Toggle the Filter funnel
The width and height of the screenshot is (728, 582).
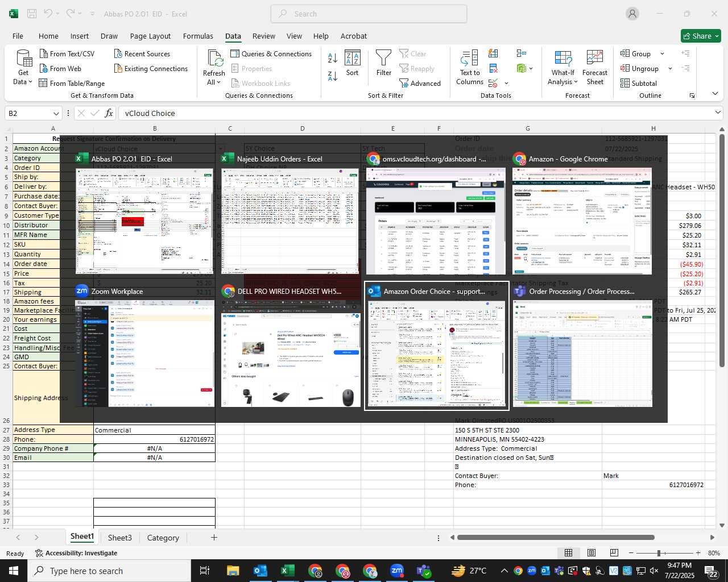coord(384,63)
